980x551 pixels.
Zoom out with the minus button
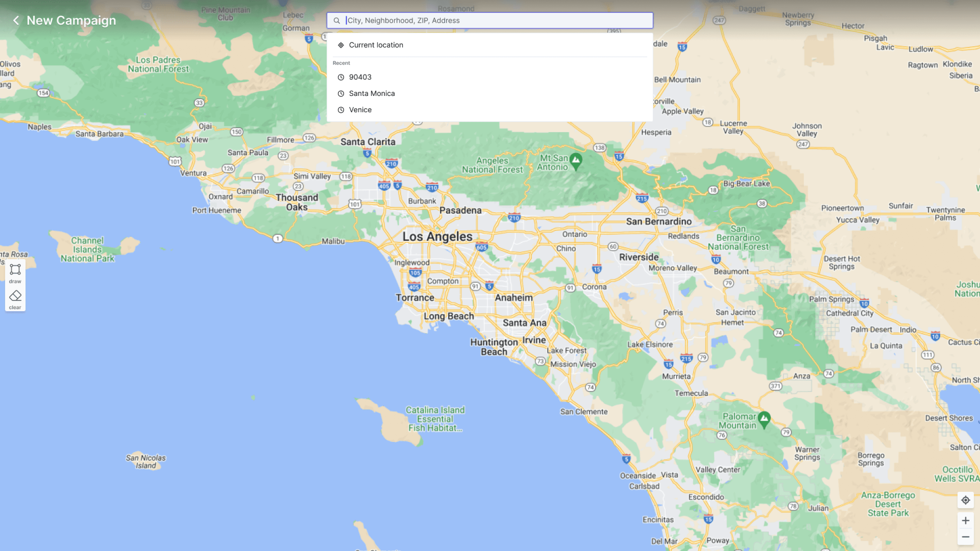966,537
